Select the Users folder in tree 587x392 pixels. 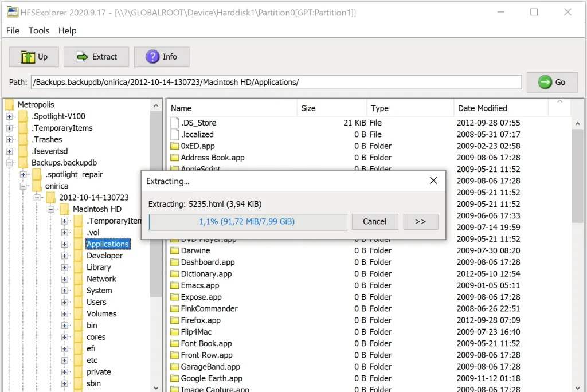(96, 302)
